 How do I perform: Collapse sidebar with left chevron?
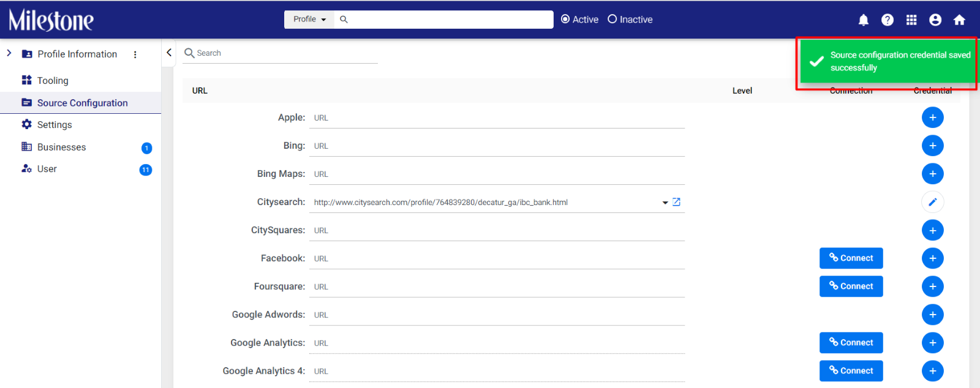click(x=169, y=53)
